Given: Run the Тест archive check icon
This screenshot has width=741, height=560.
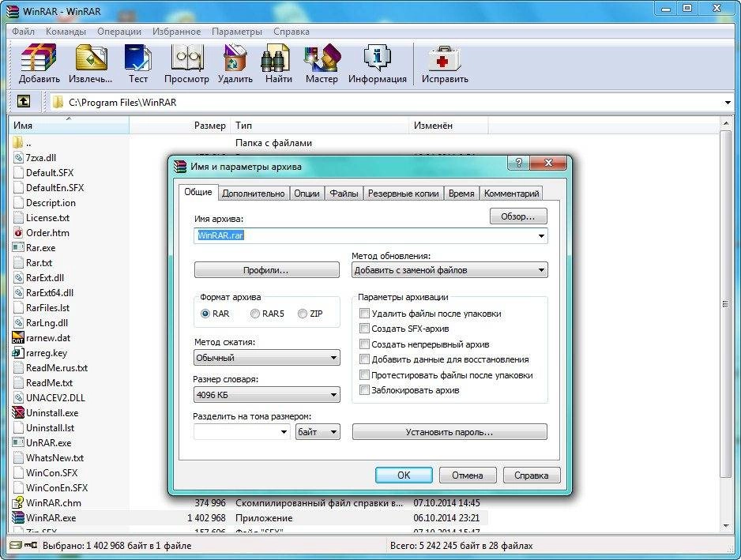Looking at the screenshot, I should pyautogui.click(x=138, y=58).
